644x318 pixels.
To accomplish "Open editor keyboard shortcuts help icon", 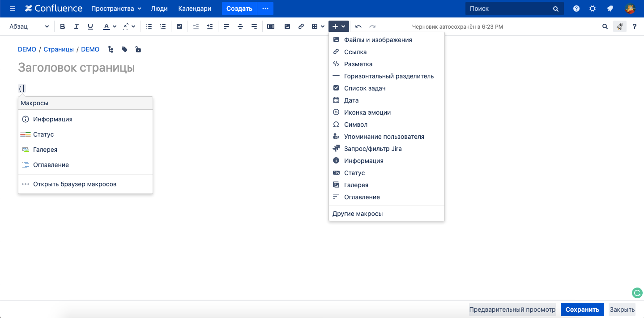I will (635, 26).
